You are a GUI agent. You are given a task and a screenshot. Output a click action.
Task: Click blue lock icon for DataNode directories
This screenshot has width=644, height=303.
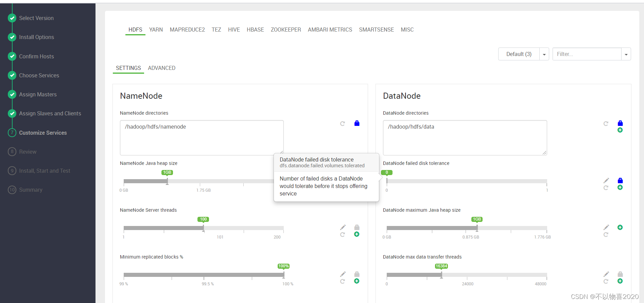pyautogui.click(x=620, y=123)
